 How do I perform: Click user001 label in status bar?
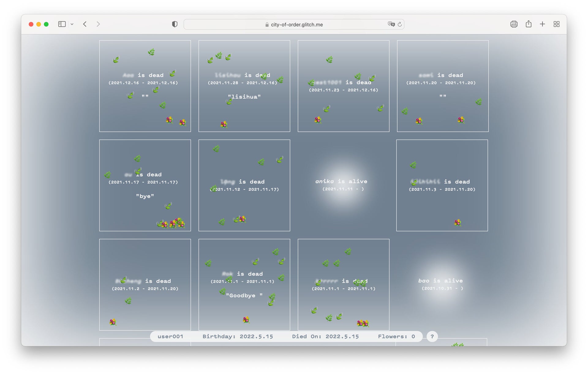click(x=170, y=336)
